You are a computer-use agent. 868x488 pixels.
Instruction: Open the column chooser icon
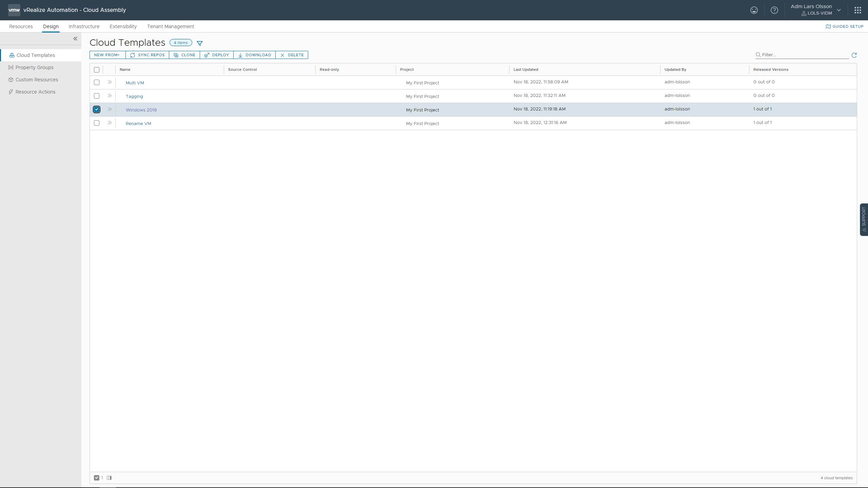109,478
